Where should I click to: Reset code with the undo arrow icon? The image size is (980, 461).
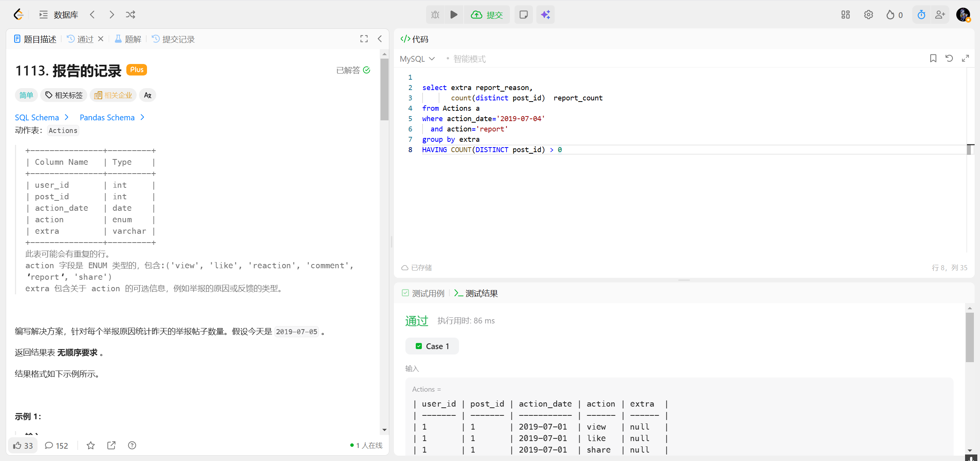949,58
